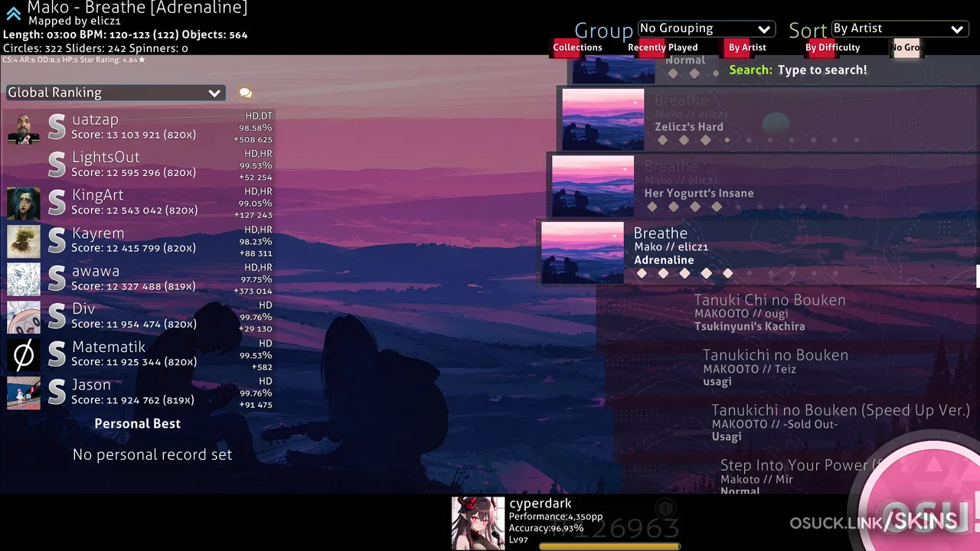Open the Global Ranking dropdown
Viewport: 980px width, 551px height.
[x=116, y=93]
